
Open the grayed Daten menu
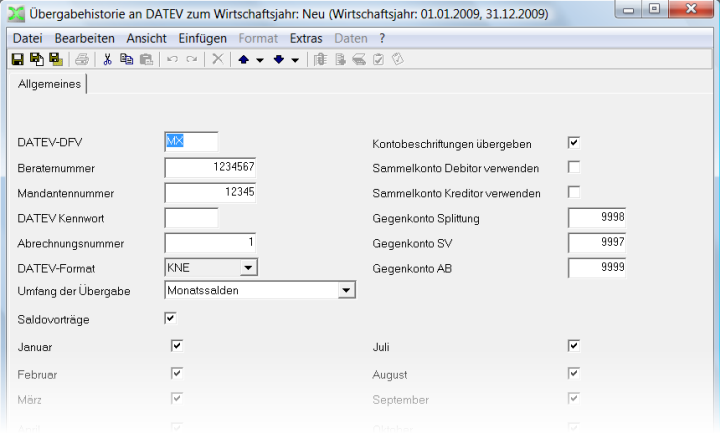pos(351,38)
